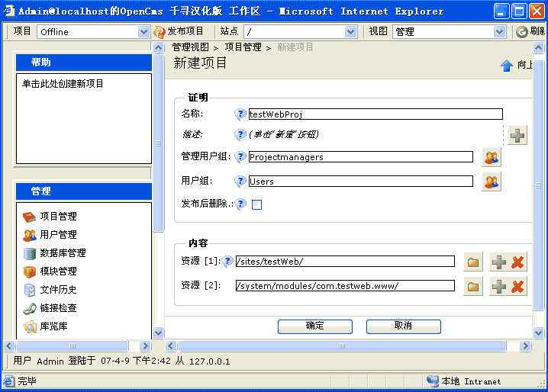The width and height of the screenshot is (548, 392).
Task: Click the 管理 panel header
Action: (x=84, y=191)
